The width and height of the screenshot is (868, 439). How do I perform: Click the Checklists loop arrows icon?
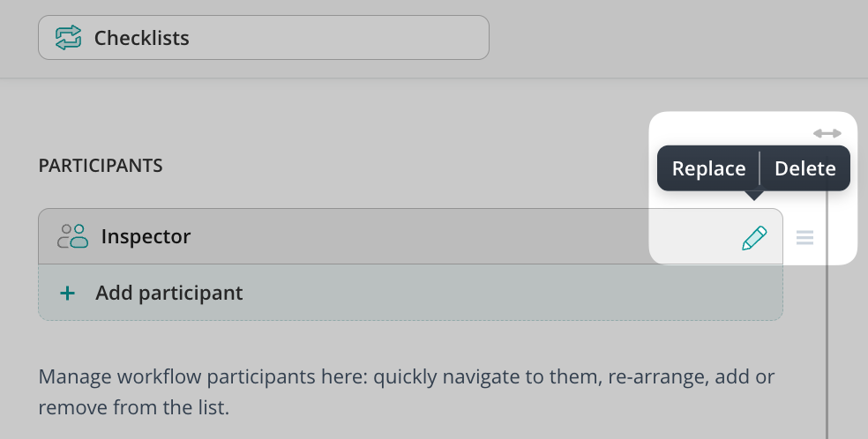click(x=68, y=38)
